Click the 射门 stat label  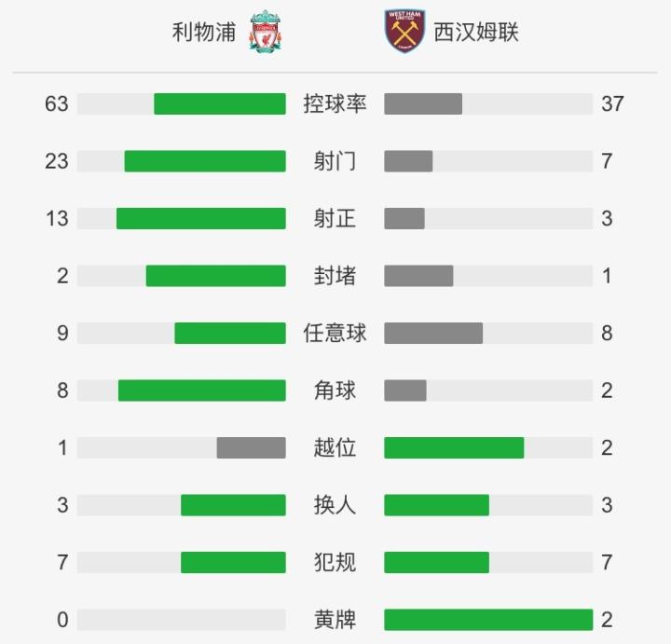335,161
